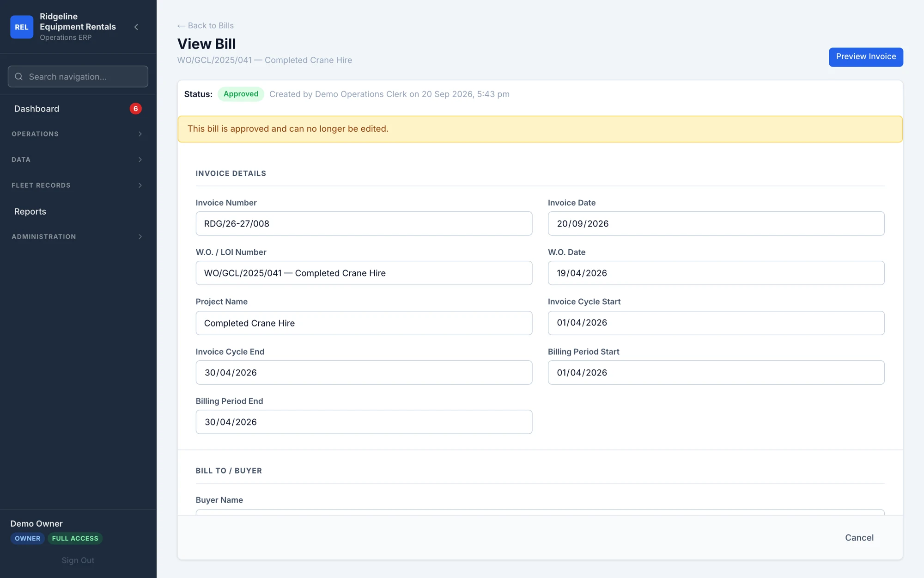Image resolution: width=924 pixels, height=578 pixels.
Task: Click the REL company logo badge
Action: [x=22, y=27]
